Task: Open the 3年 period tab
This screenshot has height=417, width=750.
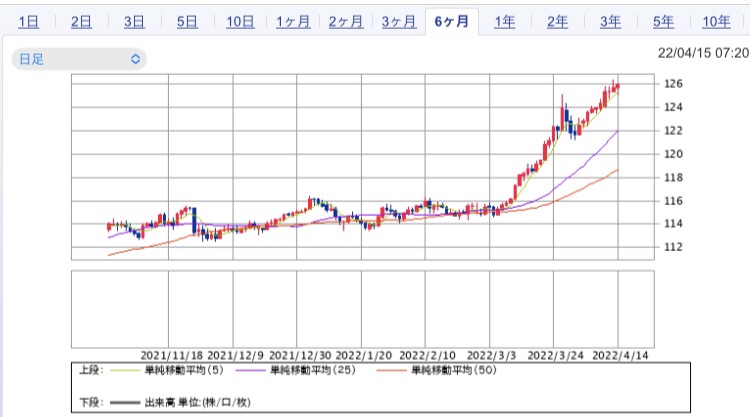Action: tap(610, 22)
